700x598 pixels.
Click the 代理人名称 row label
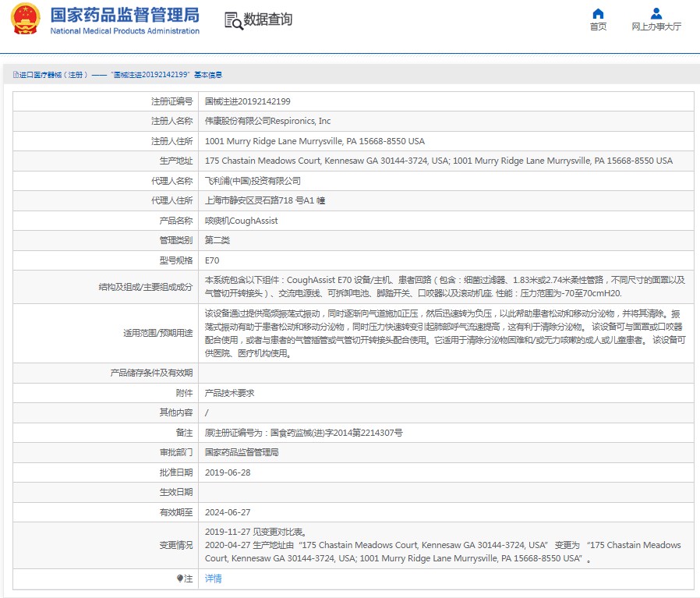tap(171, 181)
